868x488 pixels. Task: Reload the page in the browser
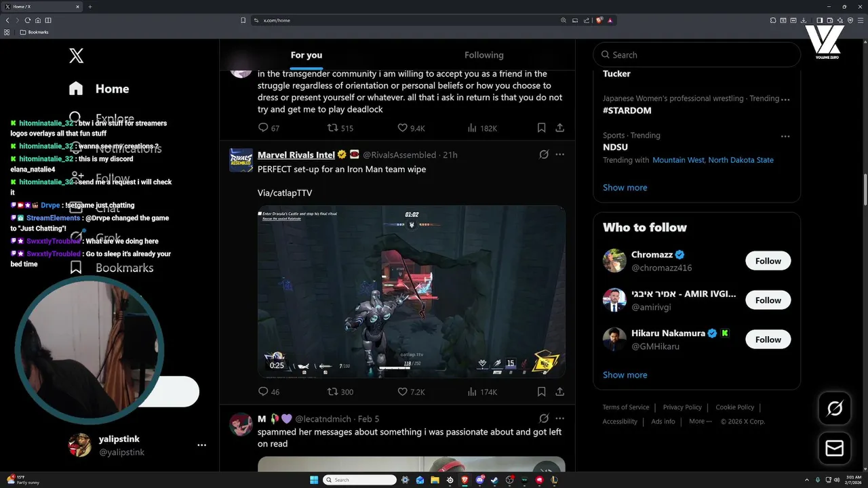(28, 20)
